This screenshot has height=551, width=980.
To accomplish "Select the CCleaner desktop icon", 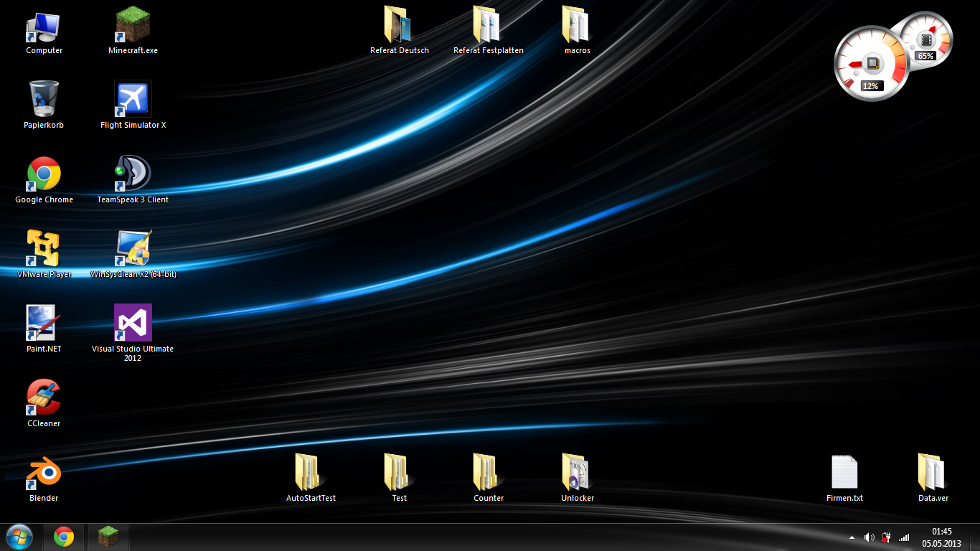I will pos(44,397).
